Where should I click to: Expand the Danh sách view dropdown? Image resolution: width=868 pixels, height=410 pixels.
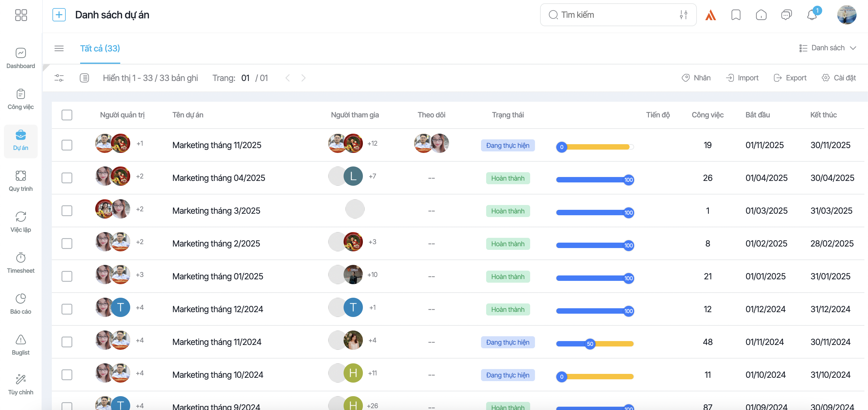click(828, 48)
